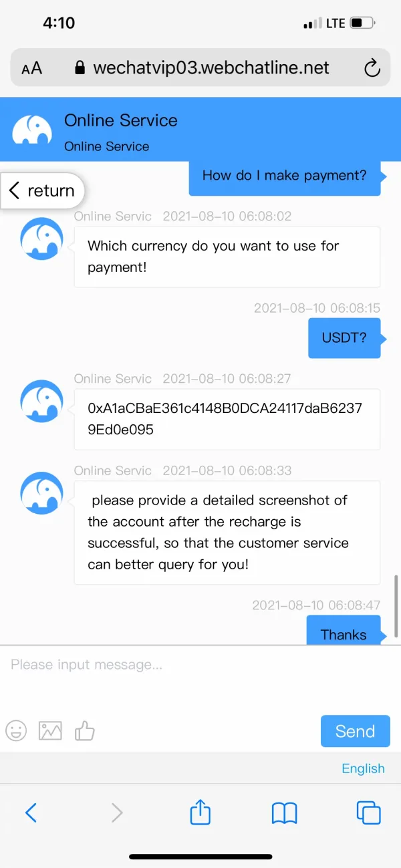Open the Safari share sheet icon
Image resolution: width=401 pixels, height=868 pixels.
200,813
